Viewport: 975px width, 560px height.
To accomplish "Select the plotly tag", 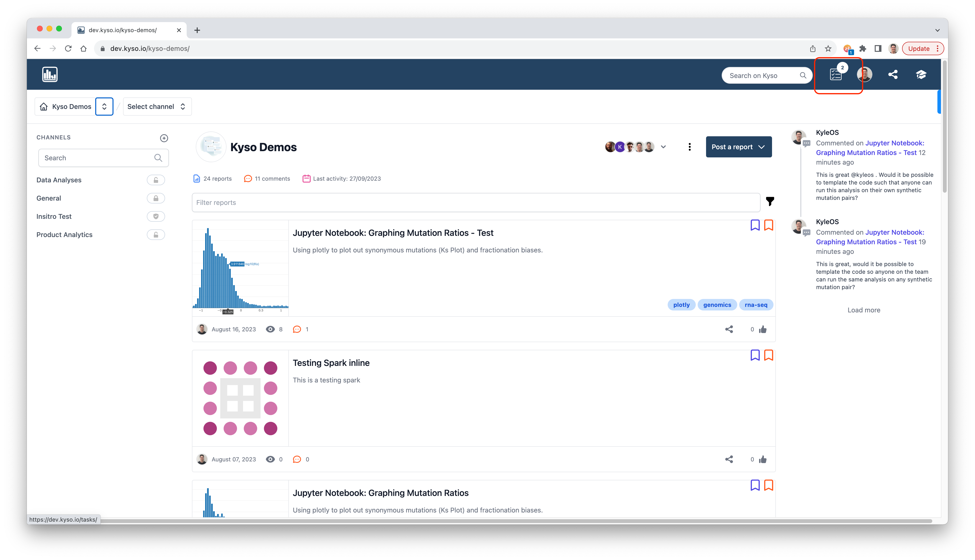I will [x=681, y=305].
